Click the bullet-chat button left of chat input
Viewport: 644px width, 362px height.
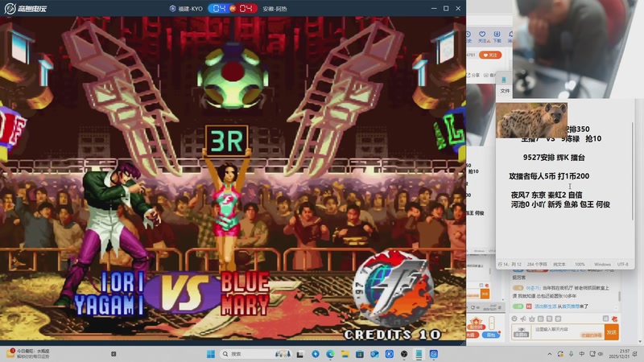pyautogui.click(x=521, y=332)
